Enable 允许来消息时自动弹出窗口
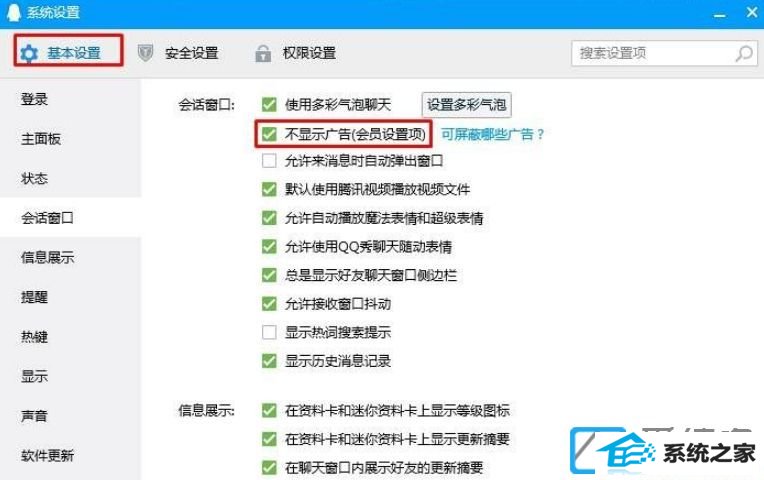 tap(269, 160)
